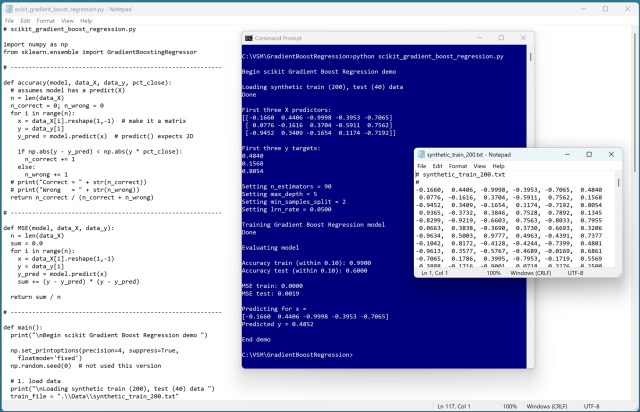The width and height of the screenshot is (640, 412).
Task: Maximize the synthetic_train_200.txt Notepad window
Action: click(589, 155)
